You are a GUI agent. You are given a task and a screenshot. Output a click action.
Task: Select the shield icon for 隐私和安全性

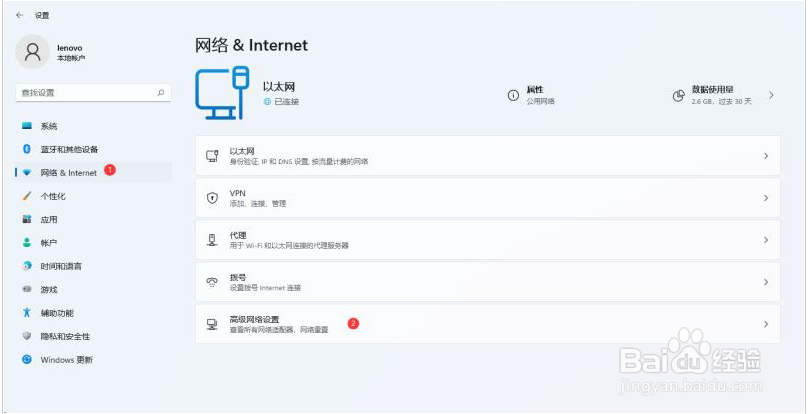tap(27, 336)
